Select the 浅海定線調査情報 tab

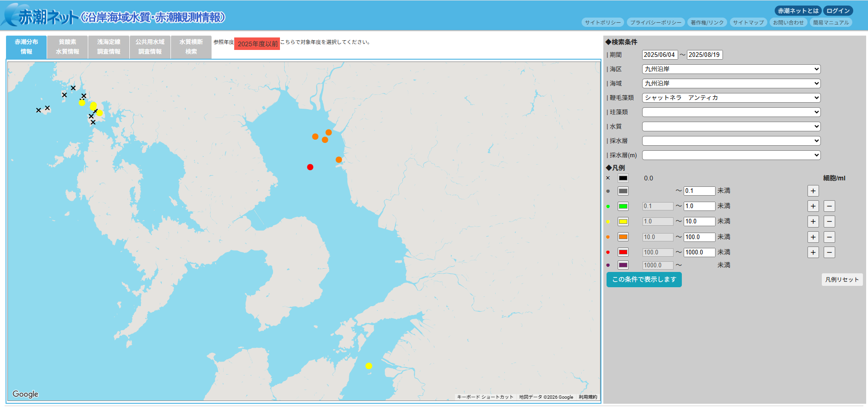click(109, 47)
